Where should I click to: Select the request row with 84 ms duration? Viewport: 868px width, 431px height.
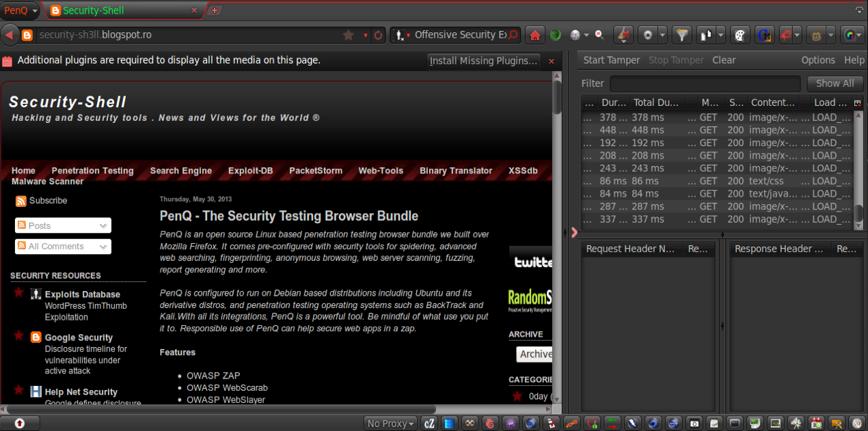point(717,194)
